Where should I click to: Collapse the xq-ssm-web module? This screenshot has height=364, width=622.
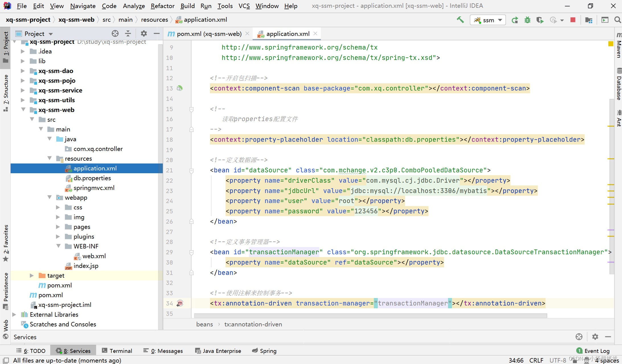(23, 110)
